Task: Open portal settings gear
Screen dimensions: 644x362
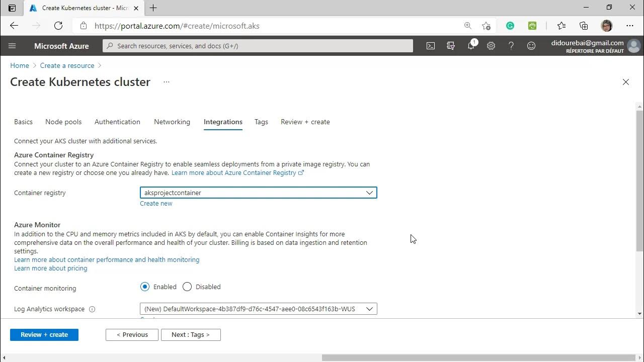Action: pos(491,46)
